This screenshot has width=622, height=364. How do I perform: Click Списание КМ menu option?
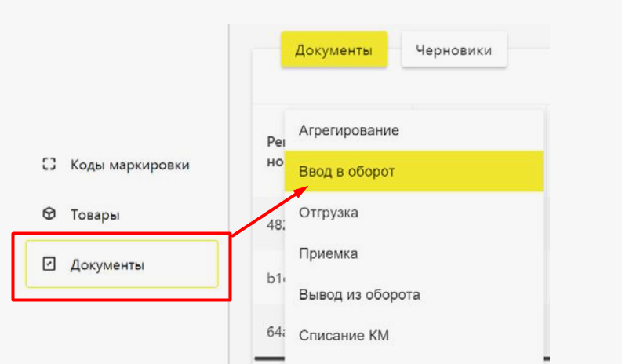point(344,336)
